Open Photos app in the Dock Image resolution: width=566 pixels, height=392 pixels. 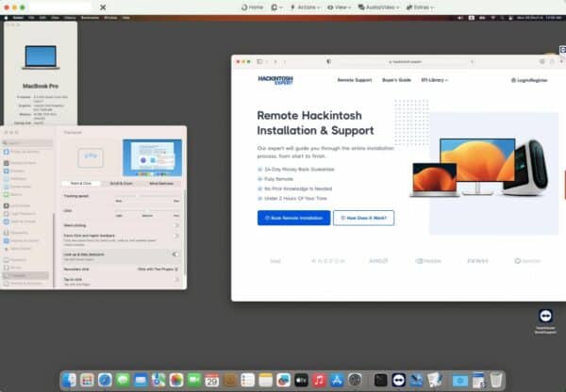coord(176,380)
